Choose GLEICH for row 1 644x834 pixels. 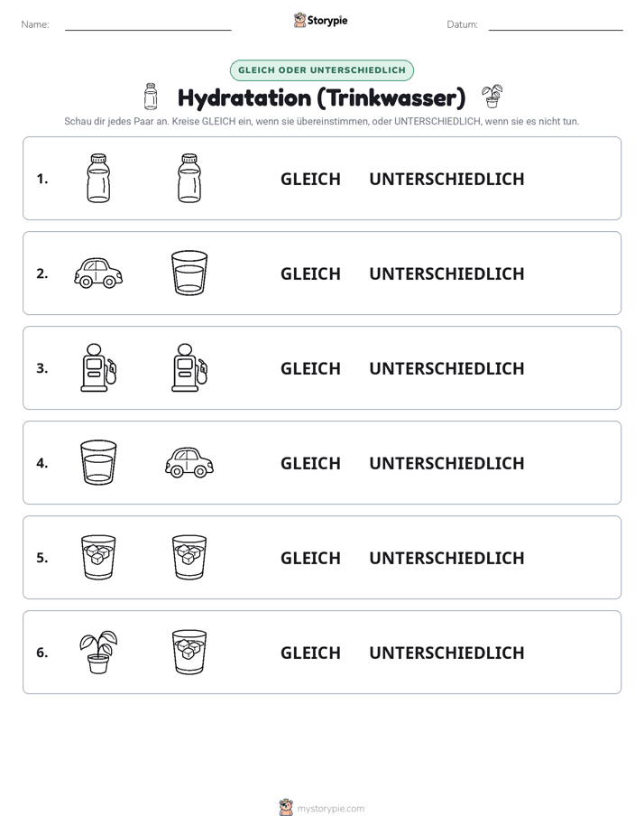point(310,179)
